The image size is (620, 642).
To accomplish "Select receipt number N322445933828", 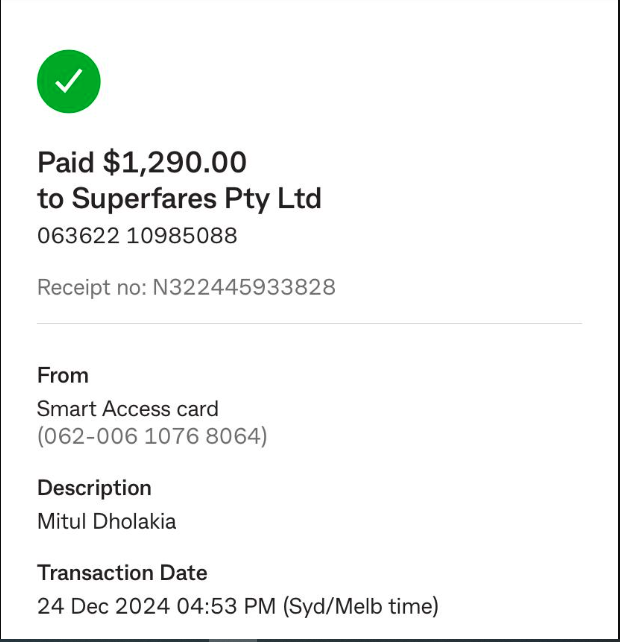I will click(x=244, y=287).
